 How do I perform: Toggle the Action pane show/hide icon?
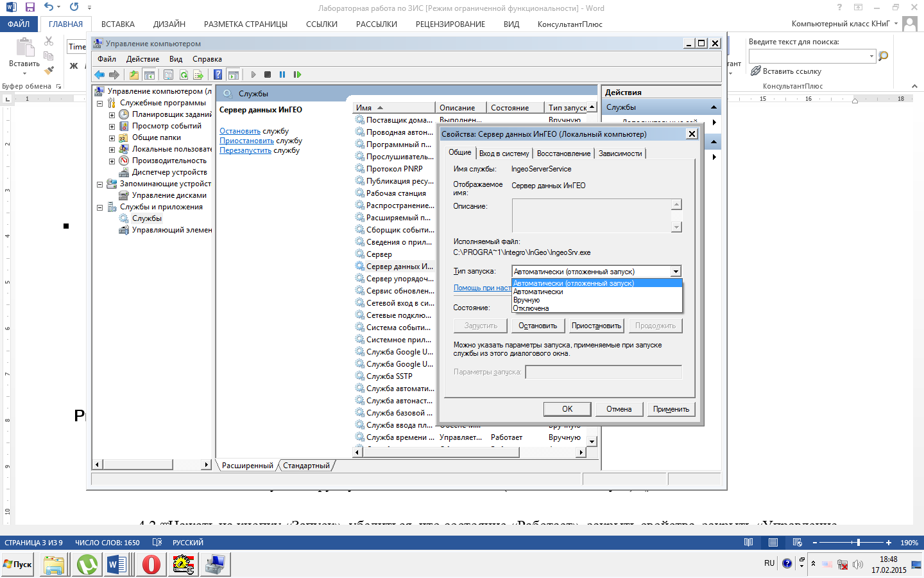point(233,74)
